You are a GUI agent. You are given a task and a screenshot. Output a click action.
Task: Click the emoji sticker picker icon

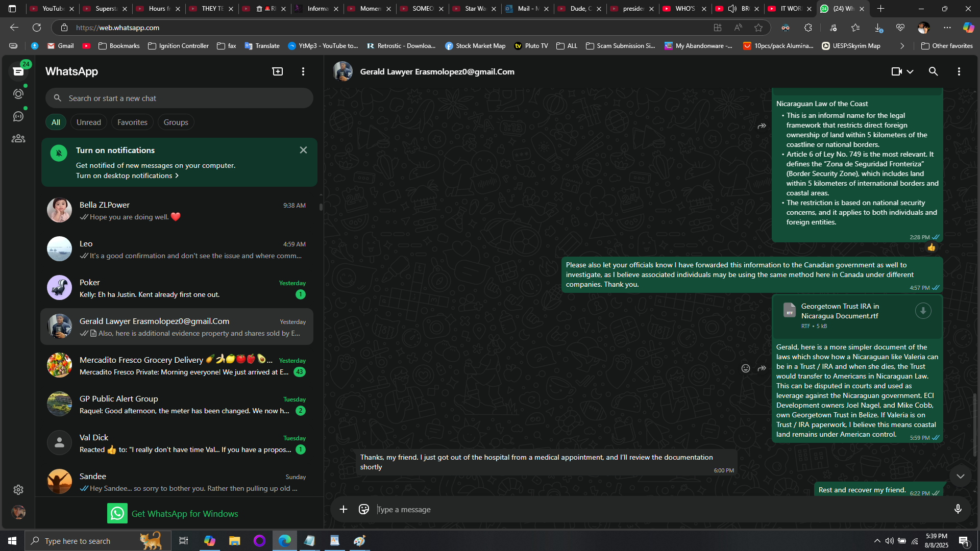click(364, 509)
